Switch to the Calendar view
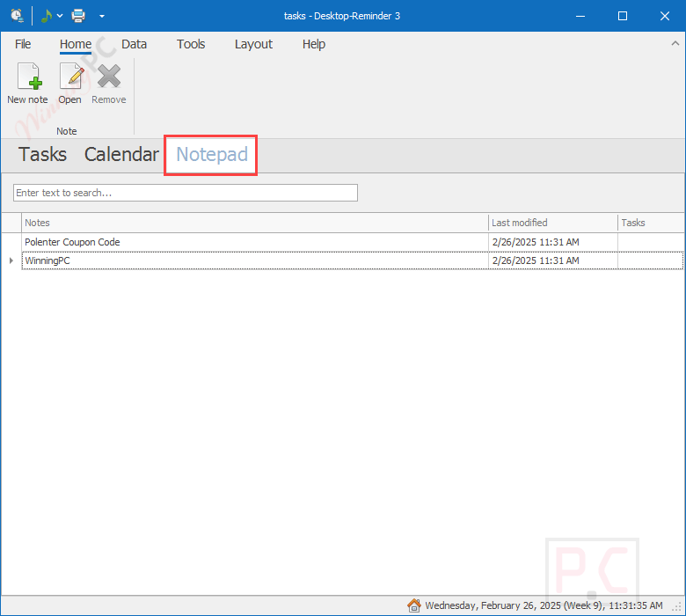 coord(121,155)
